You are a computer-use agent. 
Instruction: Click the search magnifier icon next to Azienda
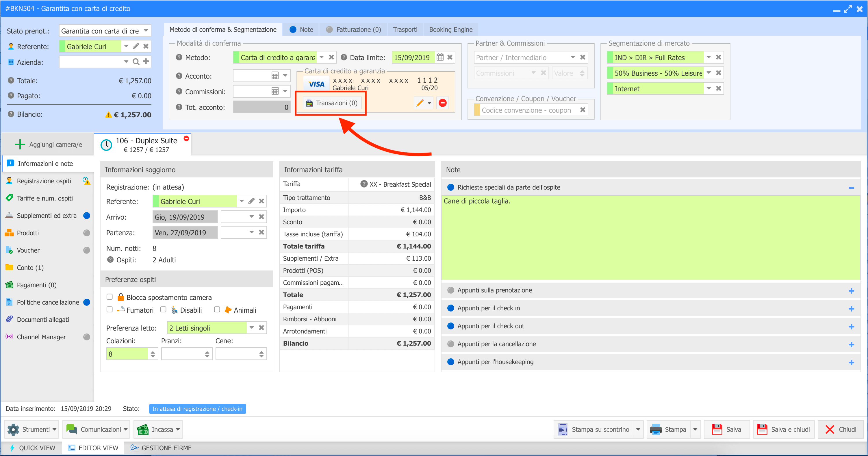tap(136, 62)
